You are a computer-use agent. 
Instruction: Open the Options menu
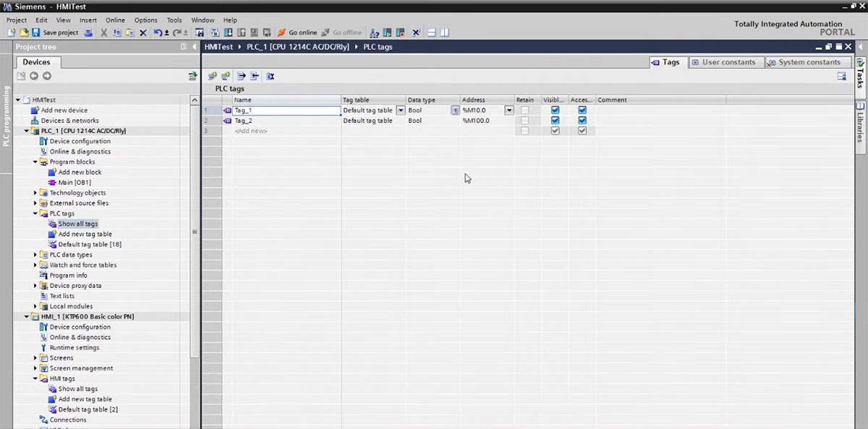(145, 20)
